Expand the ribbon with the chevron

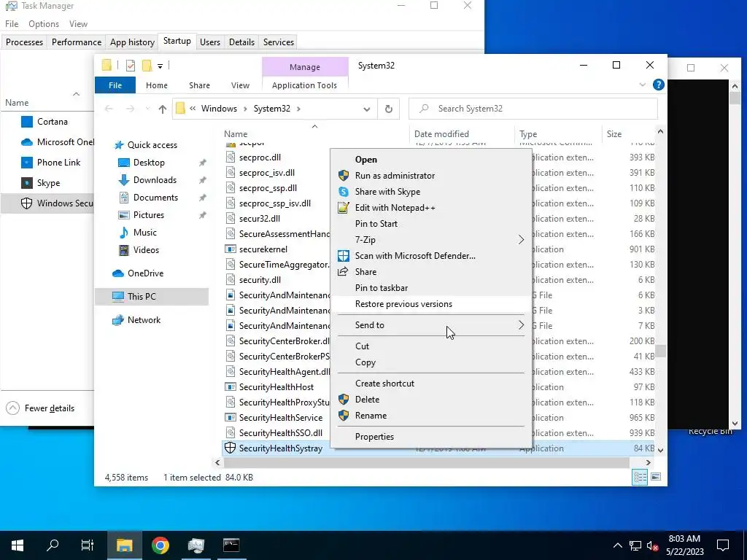tap(642, 85)
